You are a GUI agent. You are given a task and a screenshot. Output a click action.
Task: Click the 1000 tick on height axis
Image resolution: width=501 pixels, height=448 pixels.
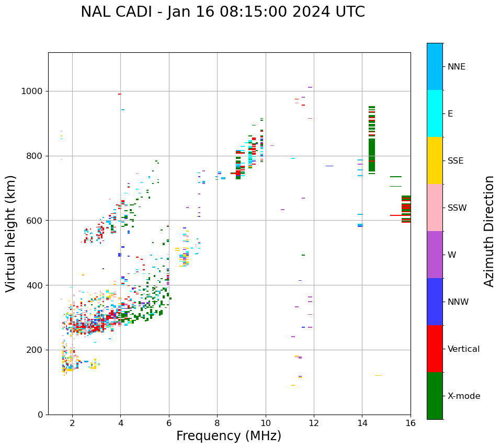coord(33,91)
